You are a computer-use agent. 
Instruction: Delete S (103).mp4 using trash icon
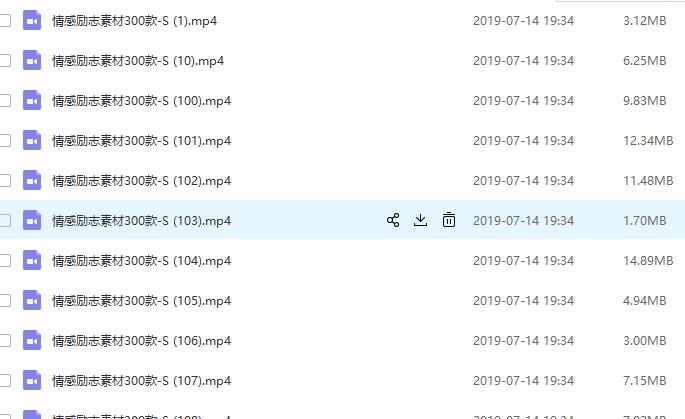449,220
